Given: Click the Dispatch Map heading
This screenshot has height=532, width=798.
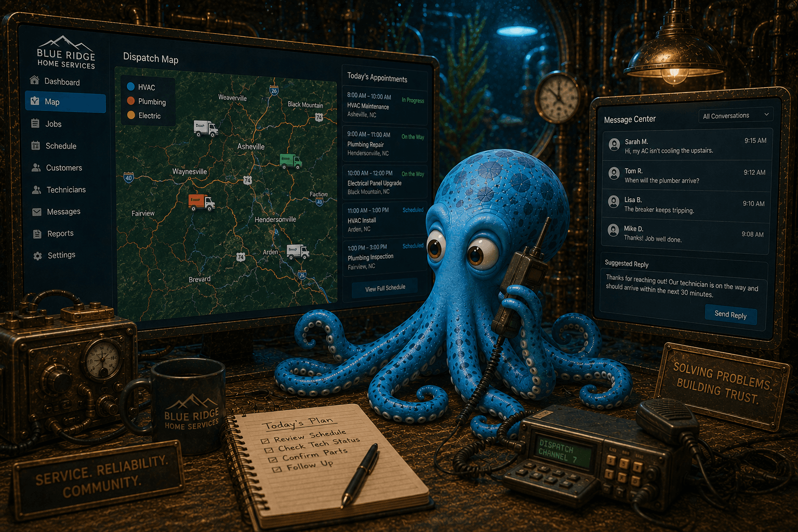Looking at the screenshot, I should click(151, 58).
